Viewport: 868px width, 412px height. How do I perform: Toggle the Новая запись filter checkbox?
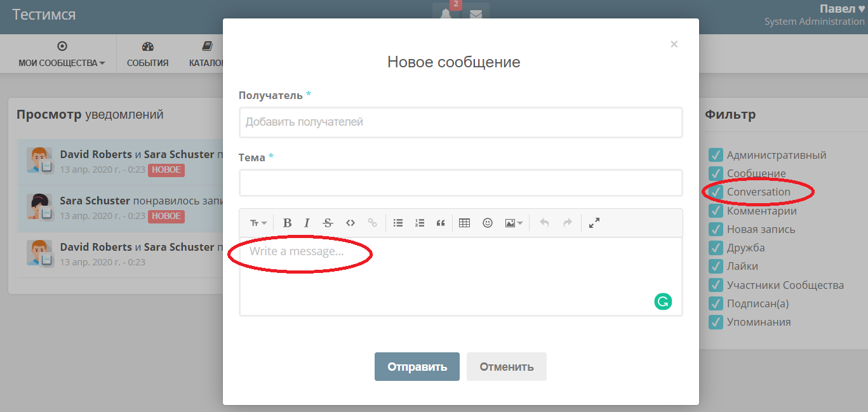tap(716, 229)
